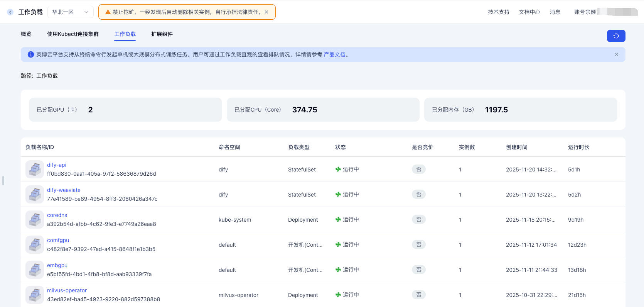Open the 华北一区 region dropdown

coord(70,12)
